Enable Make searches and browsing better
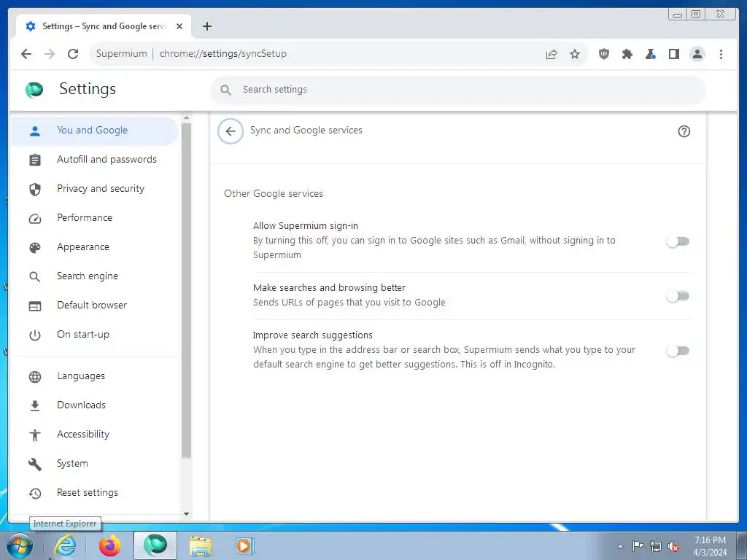 (678, 296)
